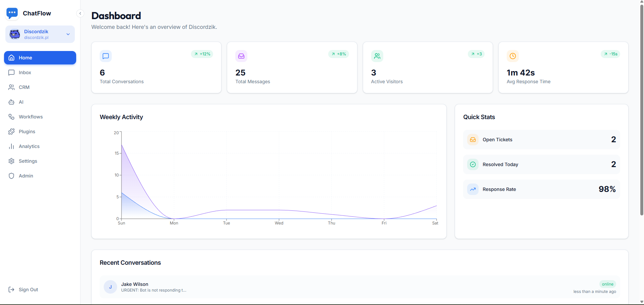Open Workflows from the sidebar
The height and width of the screenshot is (305, 644).
click(x=31, y=117)
